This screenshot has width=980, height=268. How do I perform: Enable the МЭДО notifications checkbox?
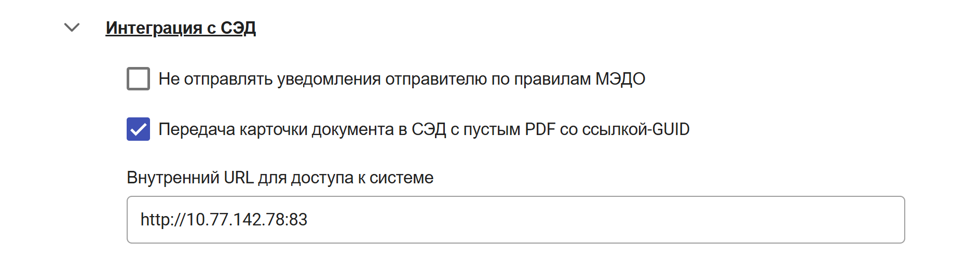138,79
